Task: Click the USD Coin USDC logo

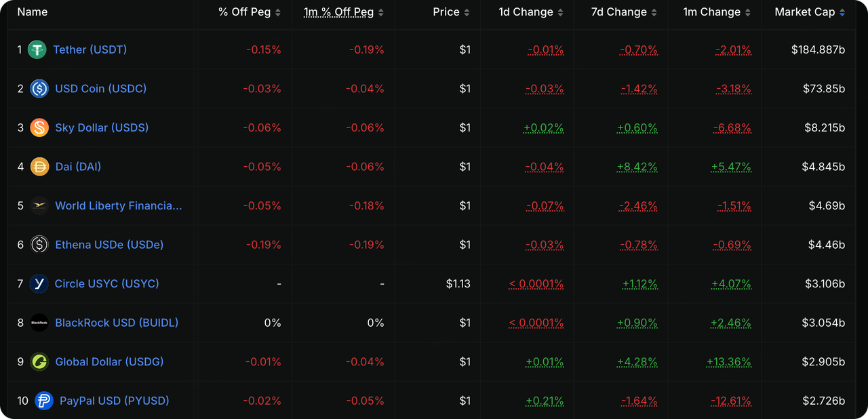Action: click(39, 89)
